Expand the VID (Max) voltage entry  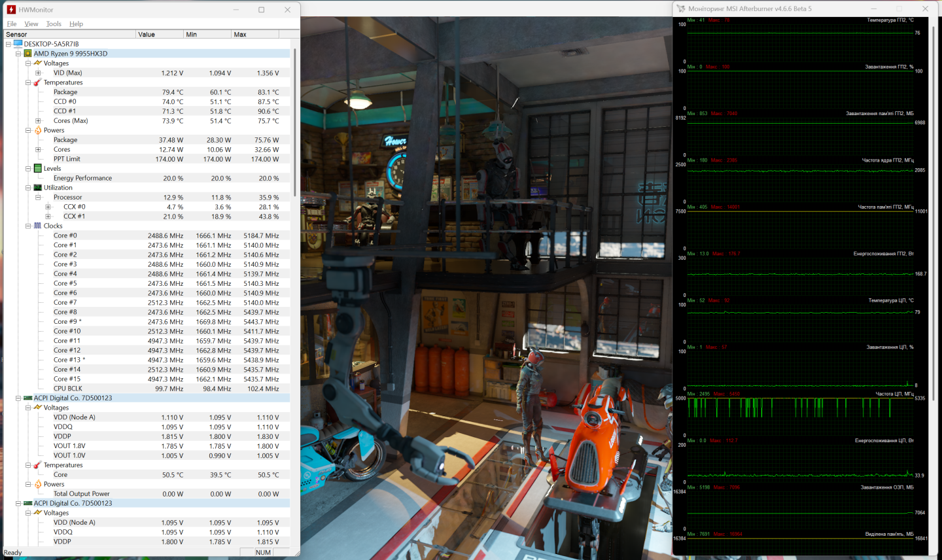pos(38,73)
